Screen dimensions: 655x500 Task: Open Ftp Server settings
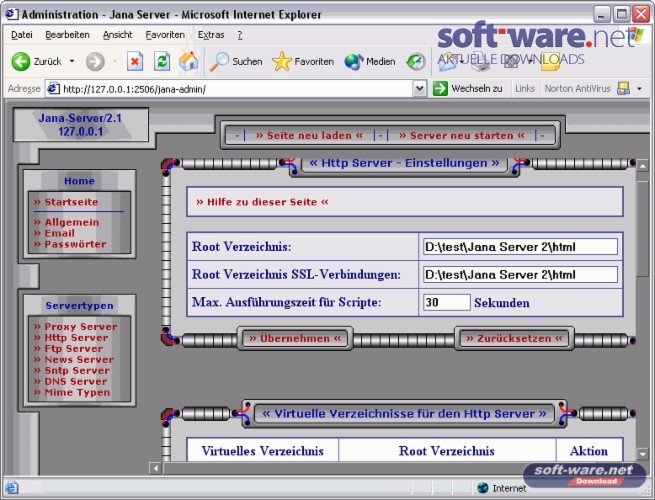pos(68,348)
